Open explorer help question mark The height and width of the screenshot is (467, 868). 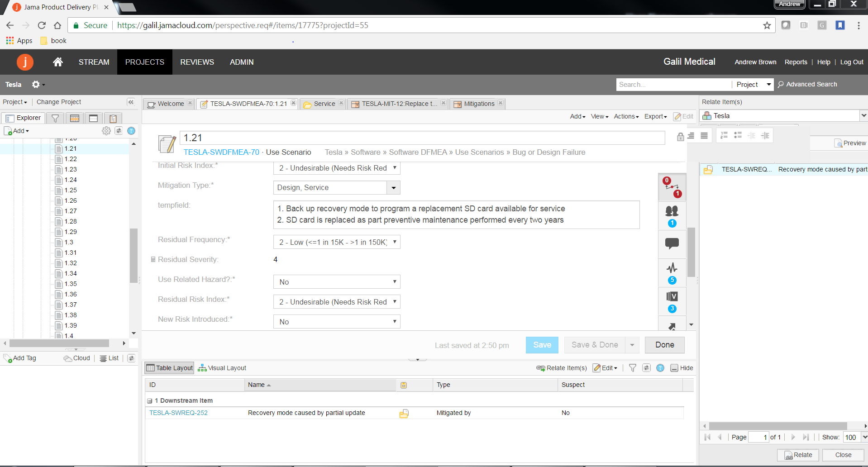click(131, 131)
